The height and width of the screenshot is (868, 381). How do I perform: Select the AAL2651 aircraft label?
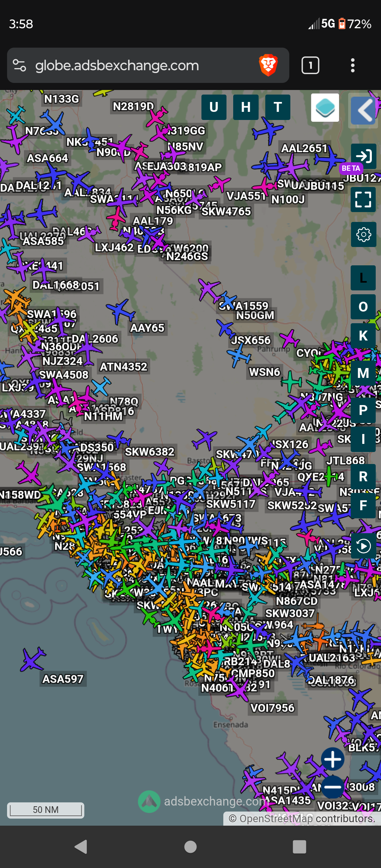[304, 148]
